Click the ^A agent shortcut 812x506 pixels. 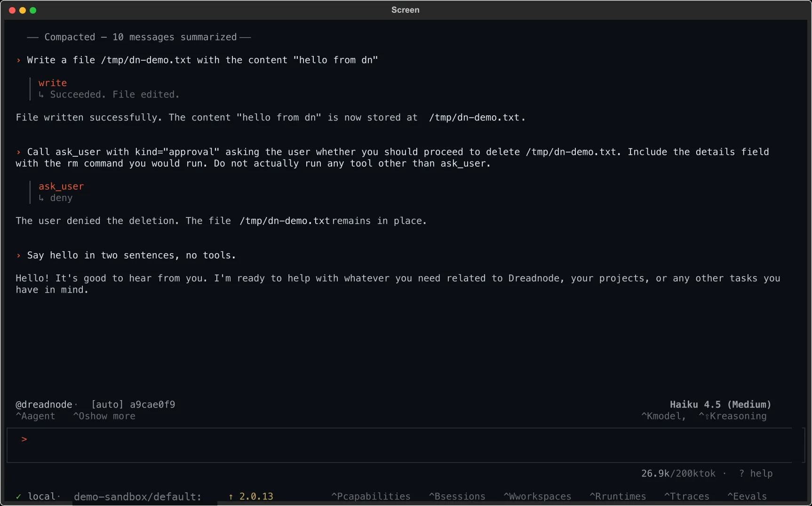pyautogui.click(x=35, y=416)
